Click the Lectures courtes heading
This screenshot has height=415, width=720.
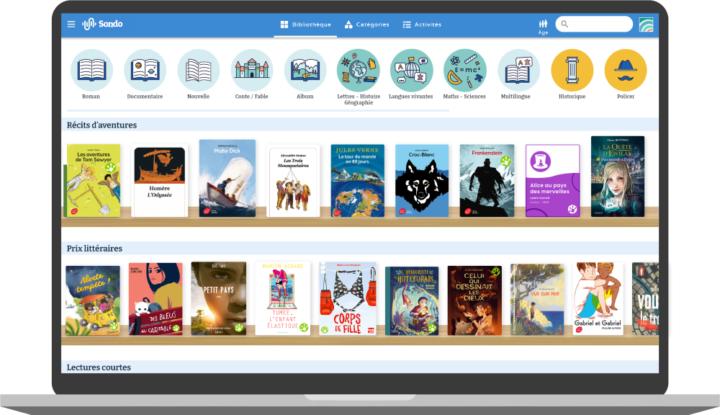click(99, 367)
